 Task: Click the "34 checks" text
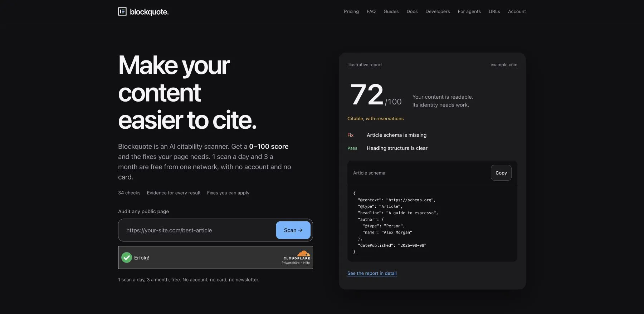[x=129, y=193]
